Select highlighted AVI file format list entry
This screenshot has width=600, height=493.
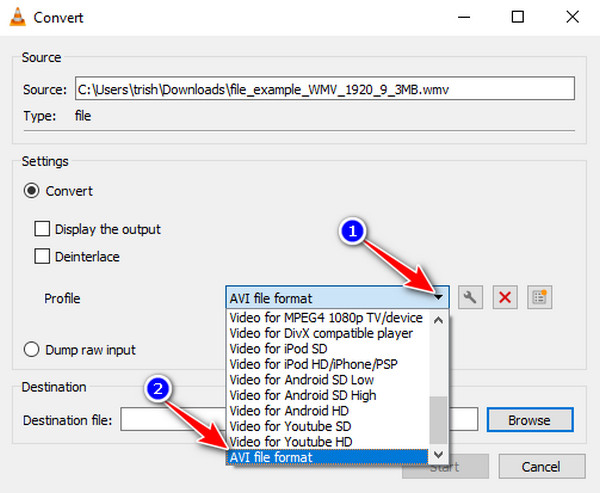[x=328, y=457]
